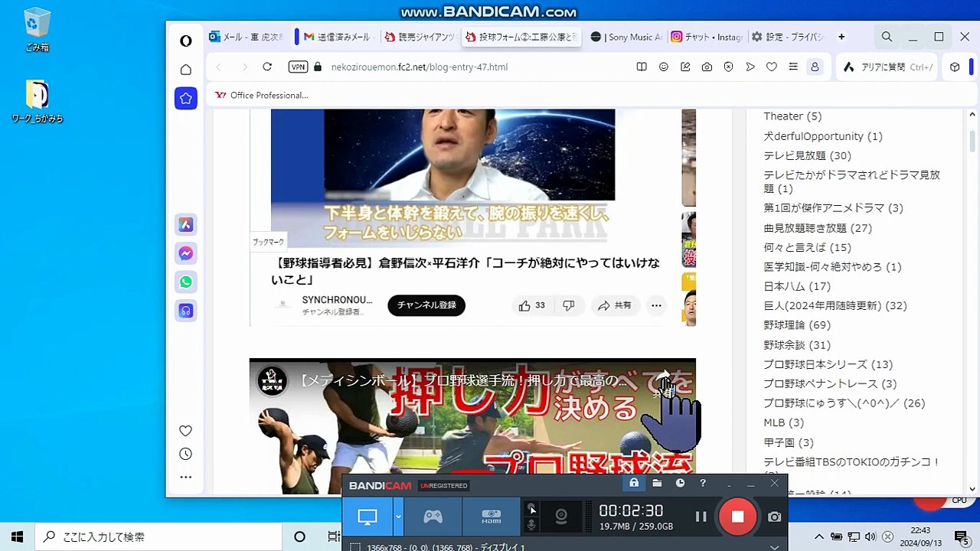The height and width of the screenshot is (551, 980).
Task: Open Bandicam scheduled recording clock
Action: click(680, 484)
